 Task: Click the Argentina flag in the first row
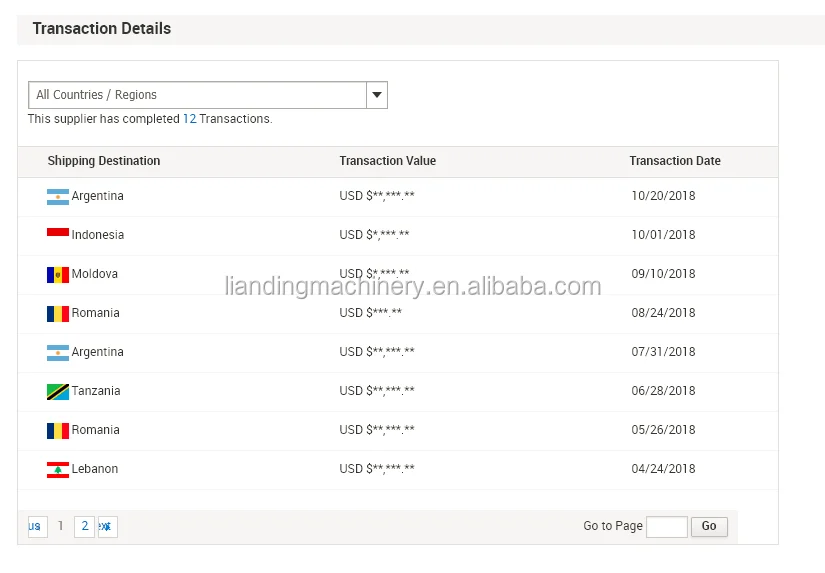pos(57,196)
